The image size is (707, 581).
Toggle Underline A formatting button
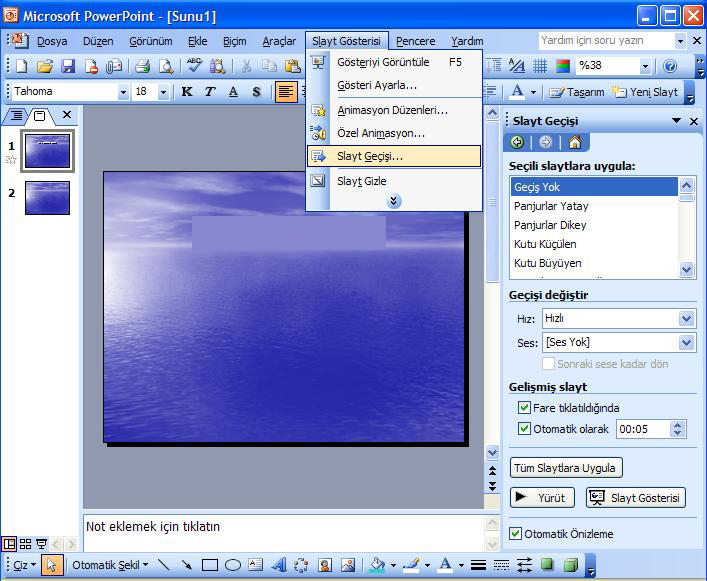233,91
